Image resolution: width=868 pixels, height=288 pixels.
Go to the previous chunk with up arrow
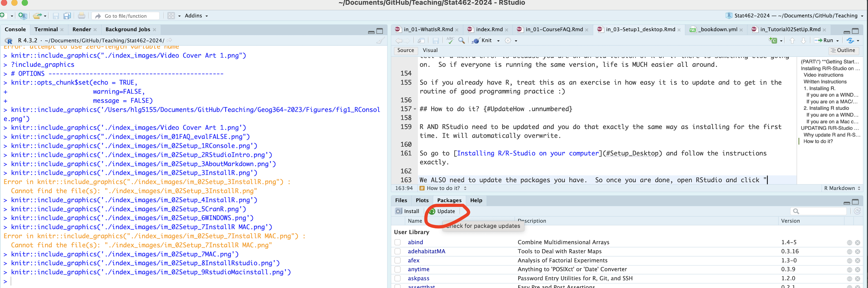coord(792,40)
